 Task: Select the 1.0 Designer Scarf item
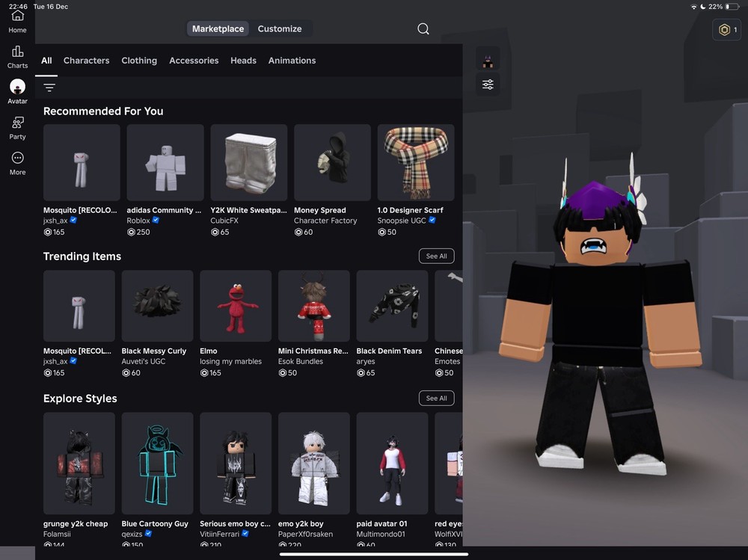416,162
